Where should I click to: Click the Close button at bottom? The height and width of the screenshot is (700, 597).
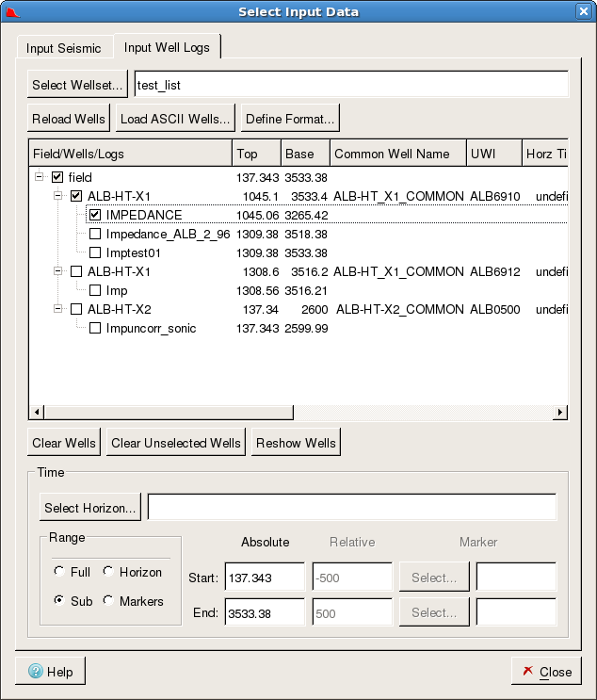(546, 671)
